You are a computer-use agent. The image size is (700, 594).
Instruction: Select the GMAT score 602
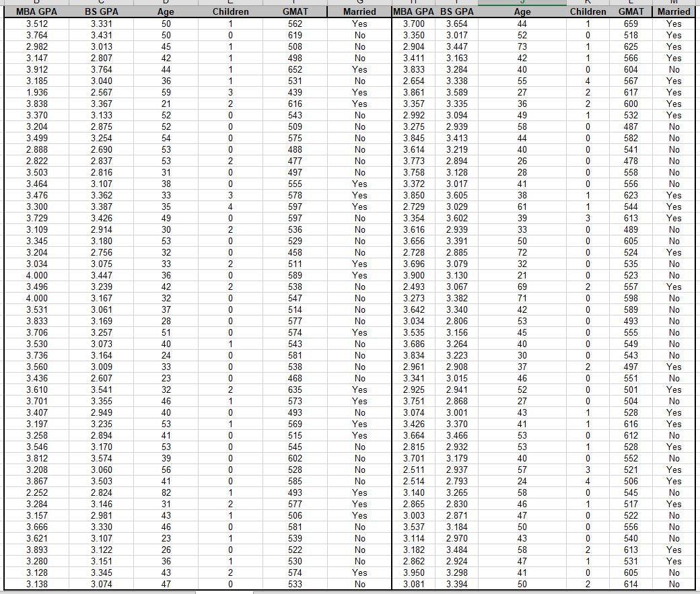coord(295,458)
